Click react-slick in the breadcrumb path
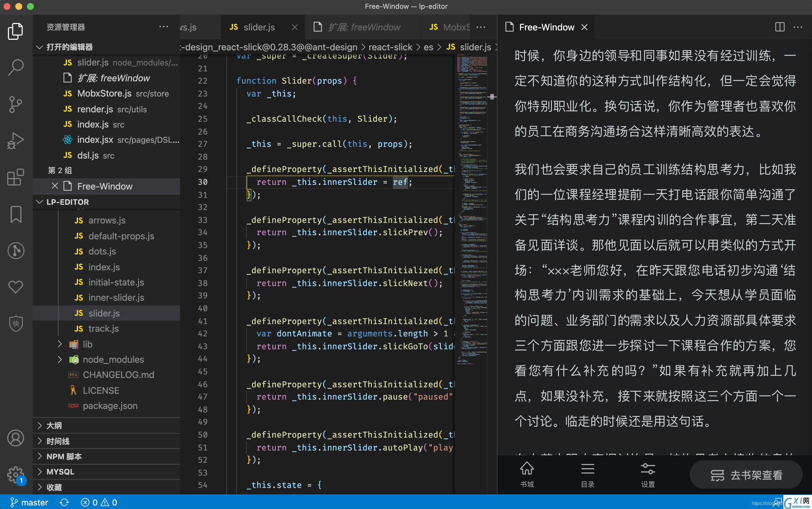The image size is (812, 509). point(390,47)
